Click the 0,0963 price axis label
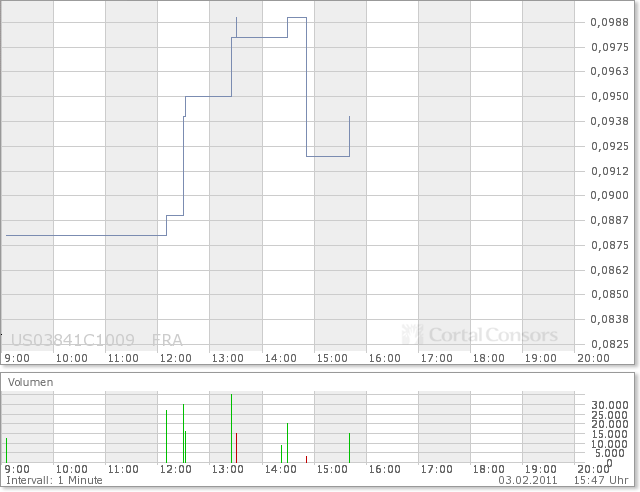The height and width of the screenshot is (492, 640). pyautogui.click(x=609, y=71)
